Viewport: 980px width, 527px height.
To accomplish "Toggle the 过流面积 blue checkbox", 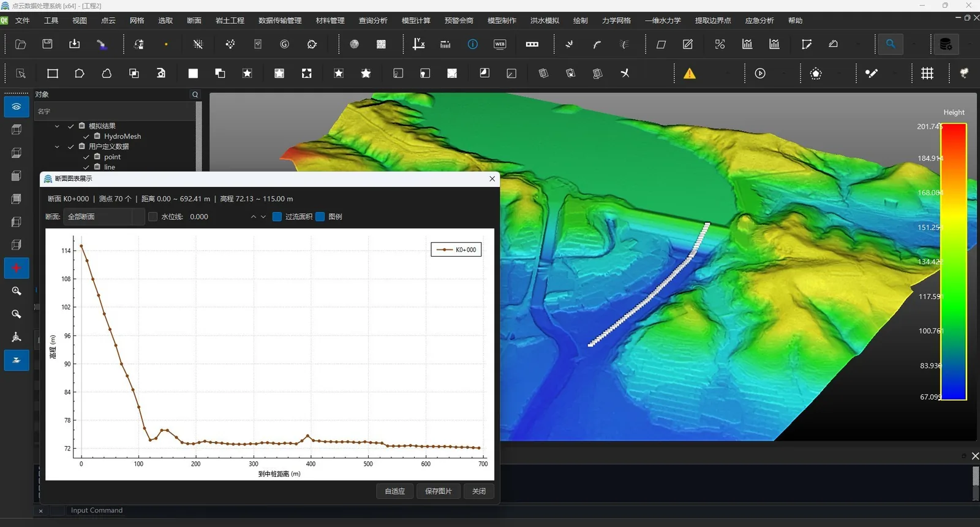I will click(x=277, y=216).
